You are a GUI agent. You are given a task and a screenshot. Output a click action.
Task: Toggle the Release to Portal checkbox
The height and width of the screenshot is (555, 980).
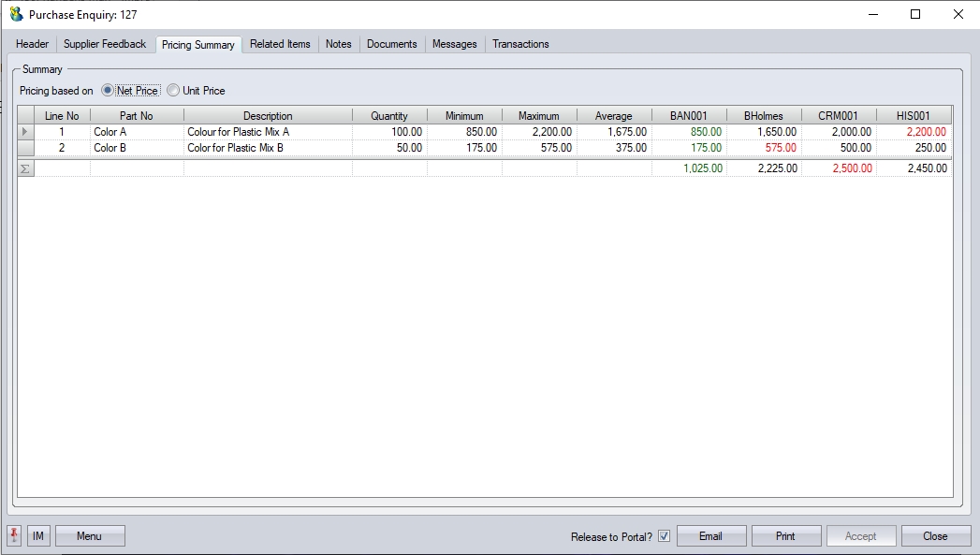pyautogui.click(x=664, y=536)
